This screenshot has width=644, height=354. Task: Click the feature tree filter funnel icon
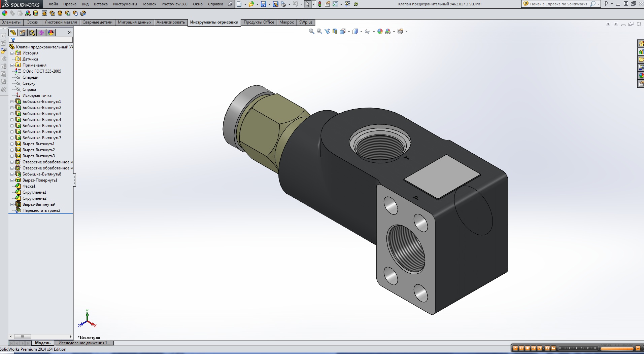13,40
